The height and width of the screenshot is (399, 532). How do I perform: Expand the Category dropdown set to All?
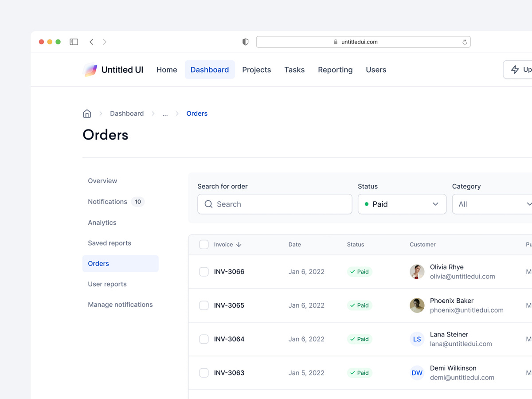(x=492, y=204)
